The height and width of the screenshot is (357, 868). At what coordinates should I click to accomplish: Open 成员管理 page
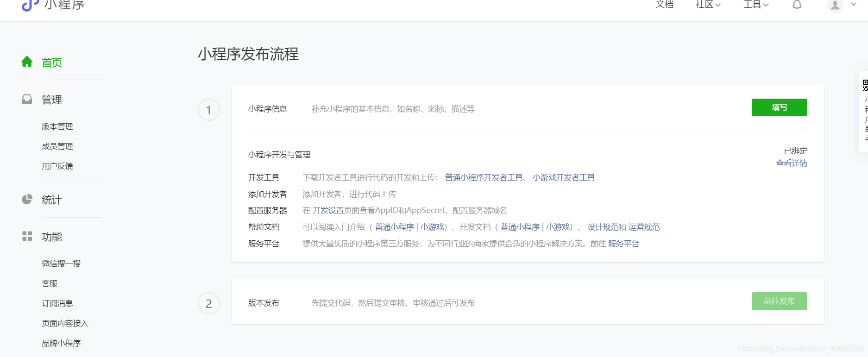[x=57, y=146]
